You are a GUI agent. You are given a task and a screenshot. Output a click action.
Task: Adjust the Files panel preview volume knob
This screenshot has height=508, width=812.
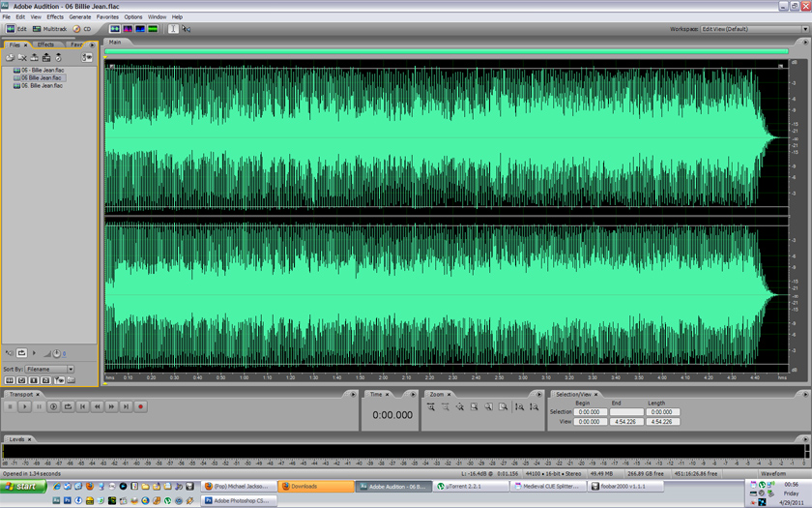[x=56, y=354]
